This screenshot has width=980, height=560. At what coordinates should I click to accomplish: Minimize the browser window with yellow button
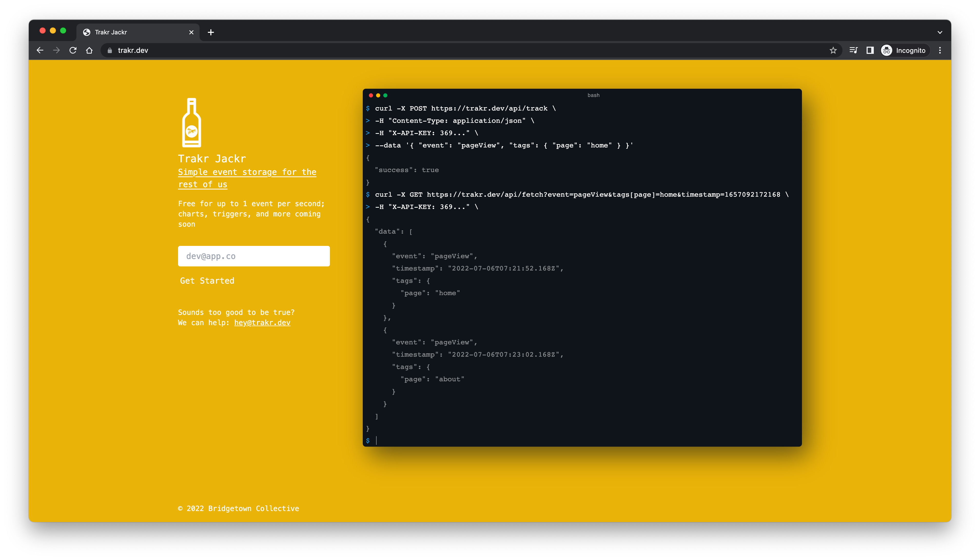53,31
